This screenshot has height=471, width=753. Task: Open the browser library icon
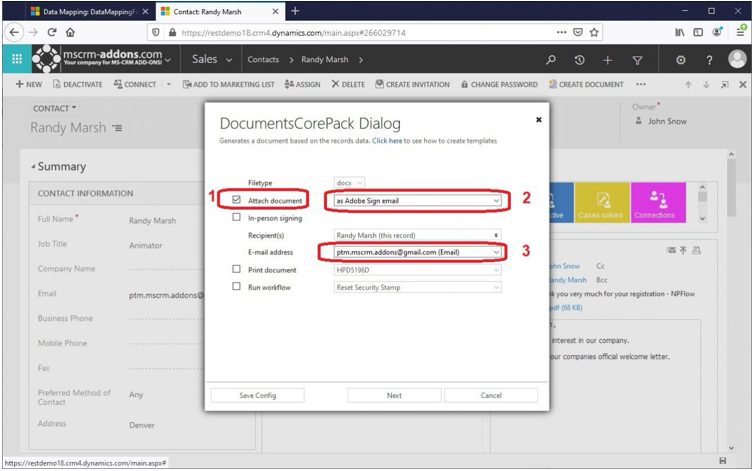[x=680, y=32]
